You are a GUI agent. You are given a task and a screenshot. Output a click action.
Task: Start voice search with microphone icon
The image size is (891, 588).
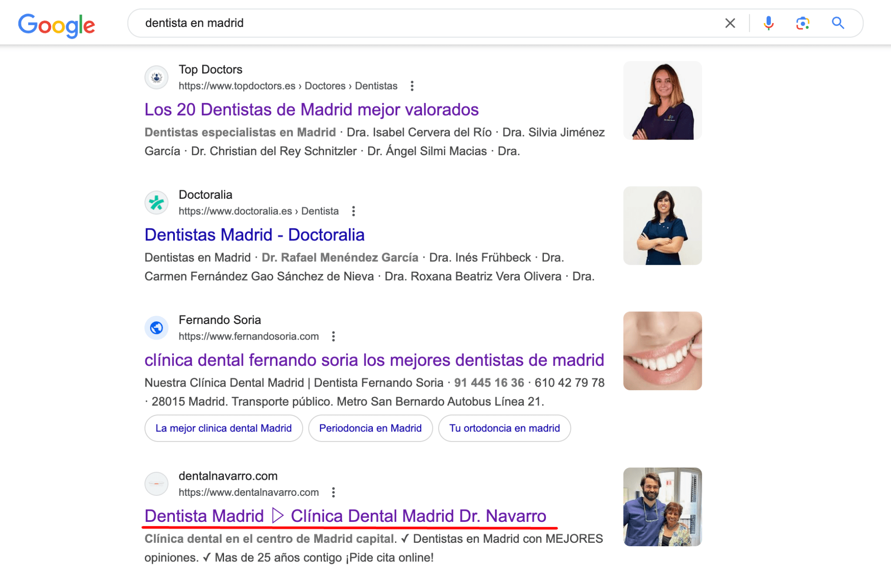click(x=768, y=23)
